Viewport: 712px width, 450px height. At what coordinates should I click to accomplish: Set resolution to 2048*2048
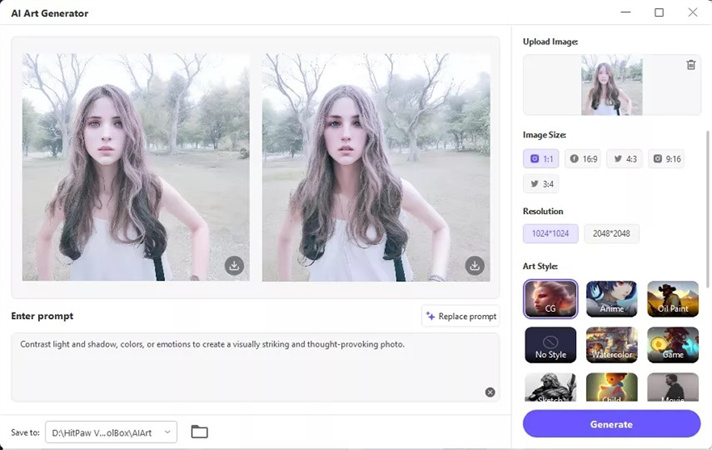(x=611, y=233)
